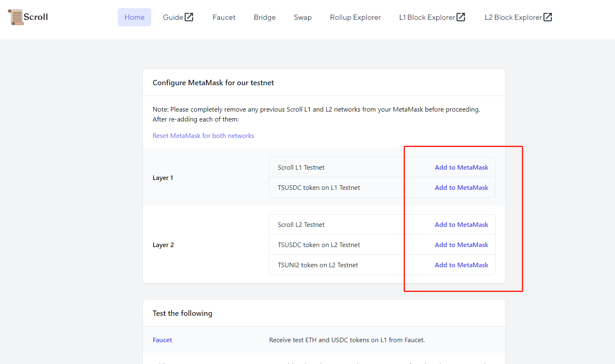The width and height of the screenshot is (615, 364).
Task: Go to the Home tab
Action: point(134,17)
